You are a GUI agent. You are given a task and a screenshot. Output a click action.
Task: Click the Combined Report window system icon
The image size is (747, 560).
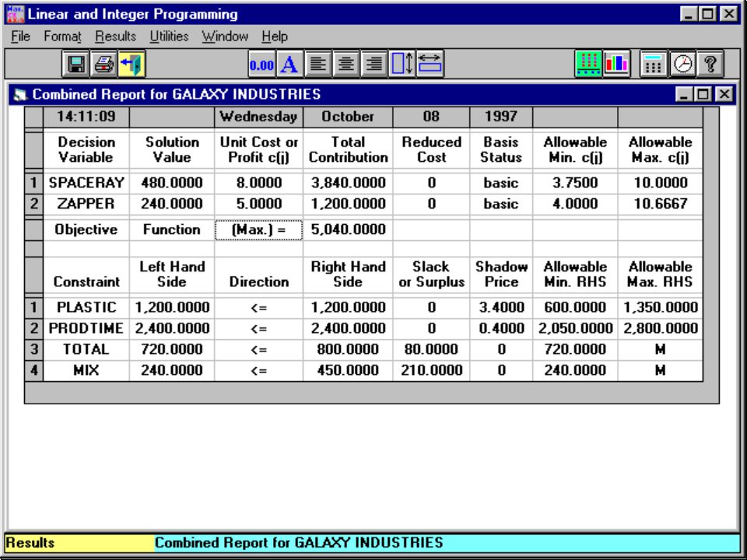(x=21, y=94)
